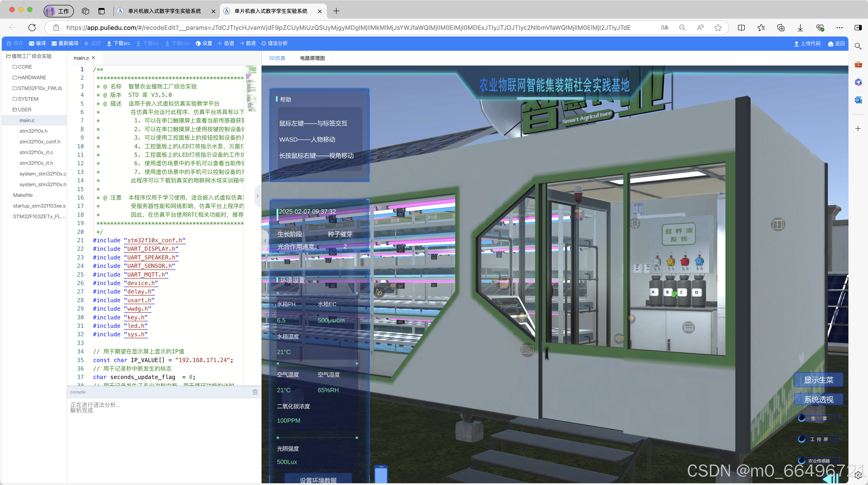
Task: Click the 返回 home icon
Action: pos(831,43)
